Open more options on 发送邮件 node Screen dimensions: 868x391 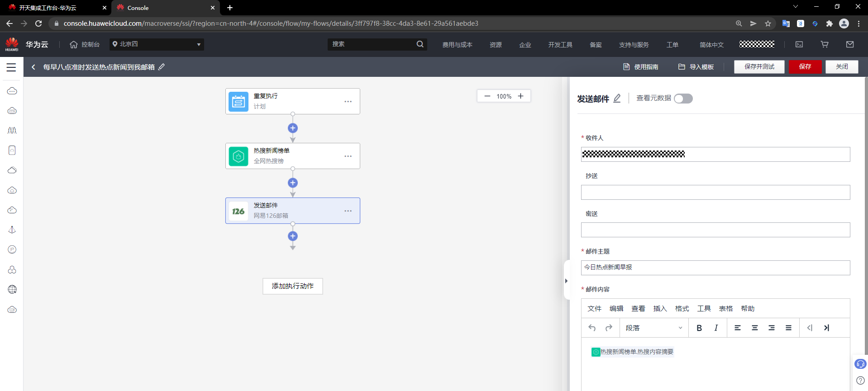(348, 211)
